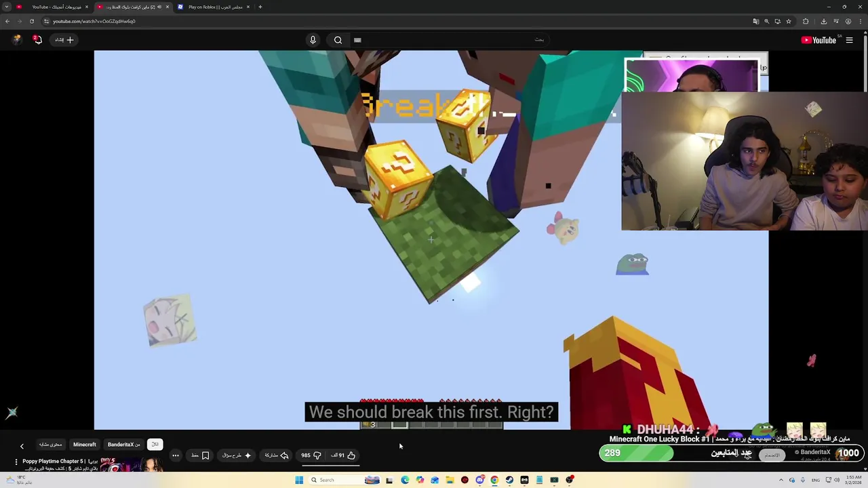Click the translate page icon

tap(756, 21)
